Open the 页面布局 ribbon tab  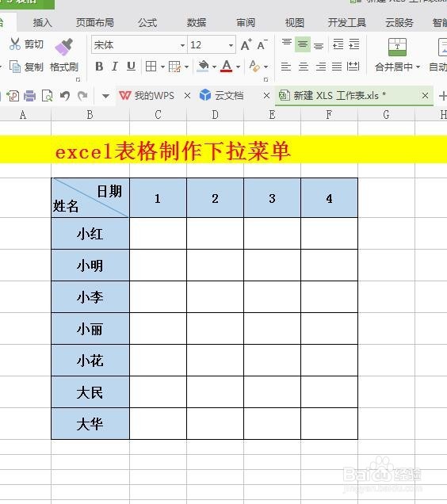point(95,22)
